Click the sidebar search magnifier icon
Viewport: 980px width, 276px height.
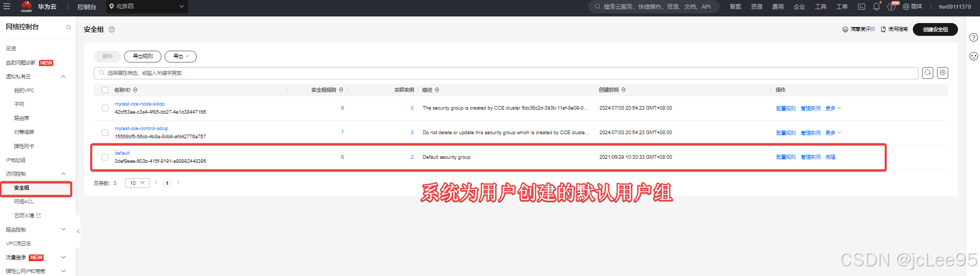69,27
